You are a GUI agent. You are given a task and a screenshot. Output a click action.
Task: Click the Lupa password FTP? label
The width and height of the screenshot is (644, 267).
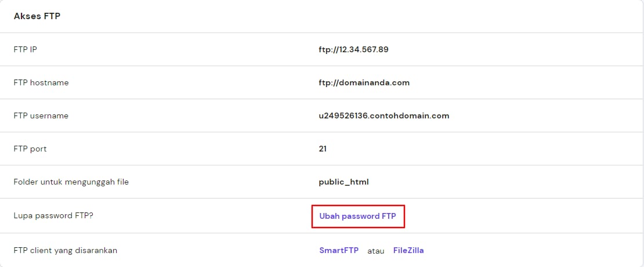53,216
